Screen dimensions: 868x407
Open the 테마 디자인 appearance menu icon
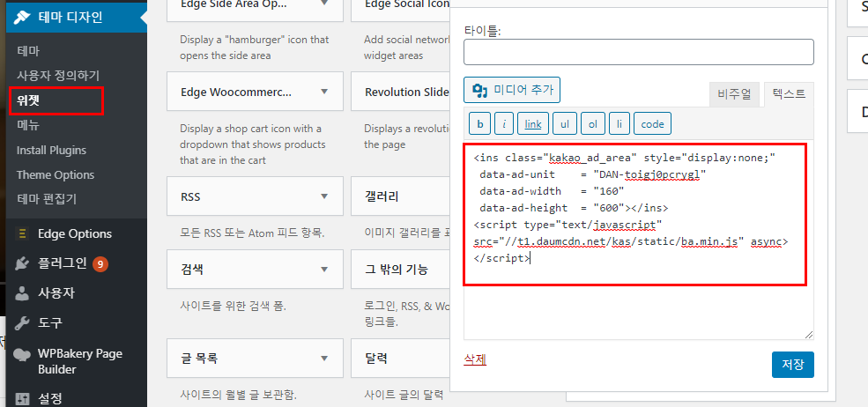point(22,17)
